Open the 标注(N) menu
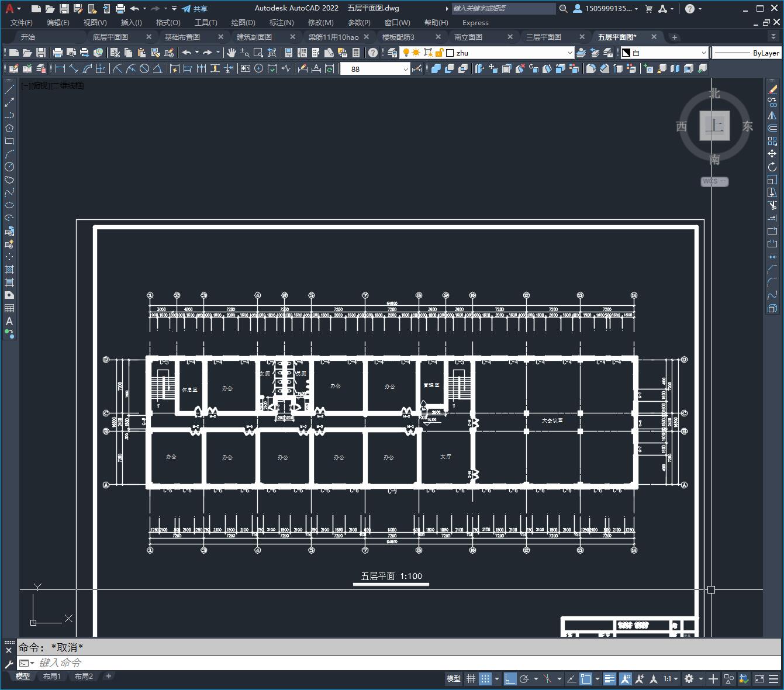Viewport: 784px width, 690px height. pos(281,22)
